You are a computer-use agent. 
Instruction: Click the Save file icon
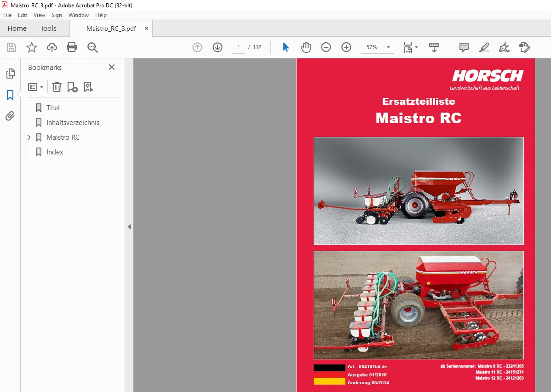point(11,47)
